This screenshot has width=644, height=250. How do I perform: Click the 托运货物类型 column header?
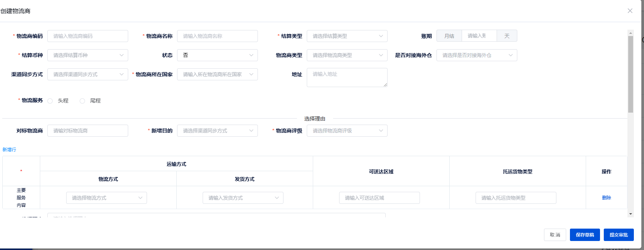(518, 172)
